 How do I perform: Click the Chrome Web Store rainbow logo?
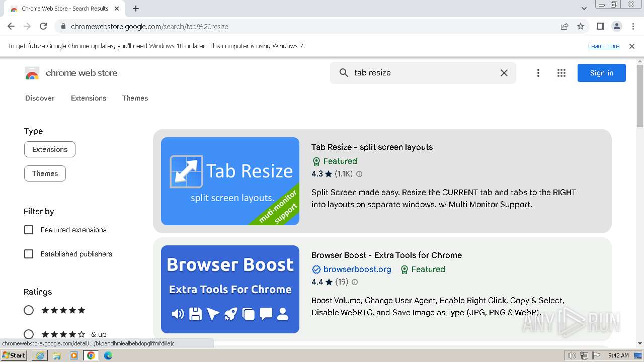click(x=32, y=73)
